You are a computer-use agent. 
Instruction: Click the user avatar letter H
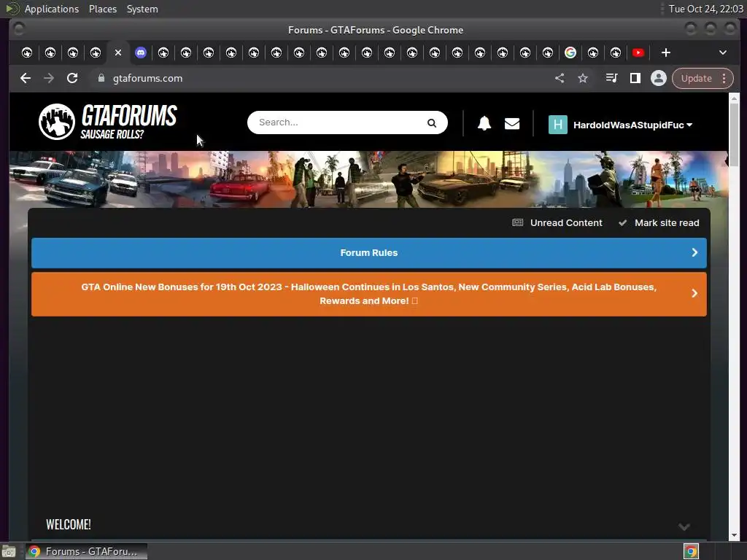[x=558, y=125]
